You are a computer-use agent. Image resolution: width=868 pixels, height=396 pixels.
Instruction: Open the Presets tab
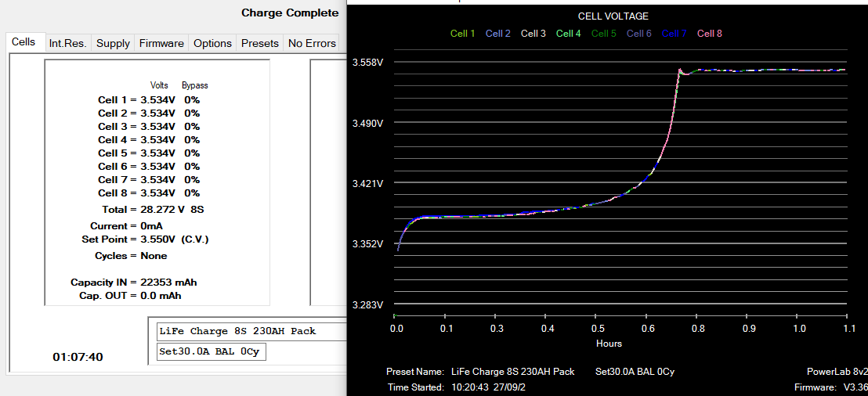coord(259,43)
